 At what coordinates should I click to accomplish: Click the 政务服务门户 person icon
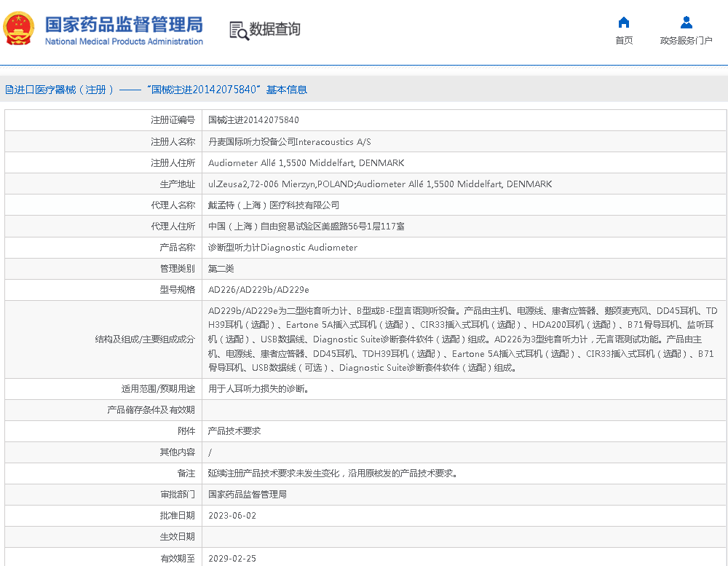pyautogui.click(x=686, y=22)
